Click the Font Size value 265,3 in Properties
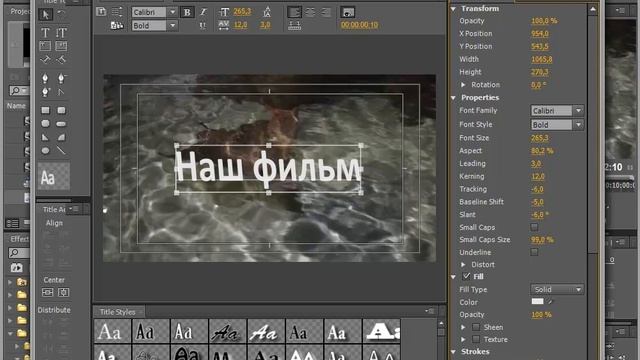Image resolution: width=640 pixels, height=360 pixels. (540, 138)
